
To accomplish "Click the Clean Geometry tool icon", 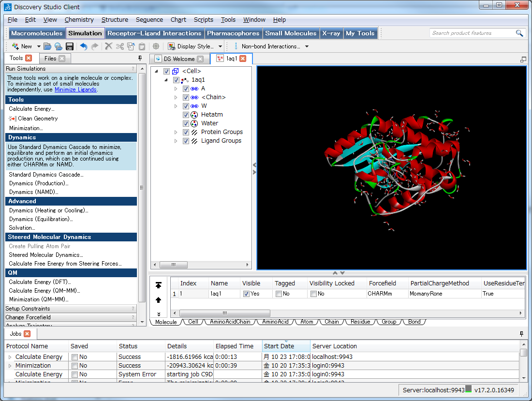I will [x=13, y=119].
